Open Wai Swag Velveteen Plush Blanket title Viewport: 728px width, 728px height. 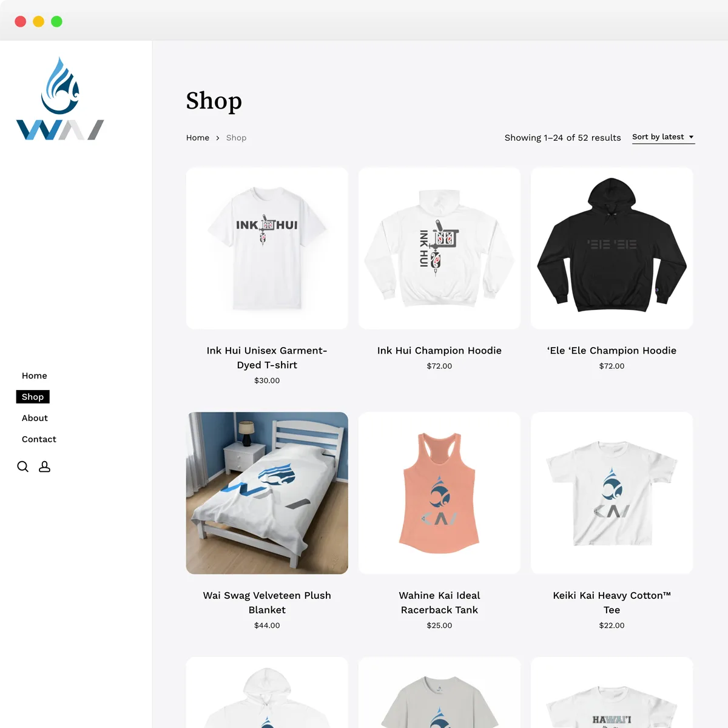tap(267, 602)
